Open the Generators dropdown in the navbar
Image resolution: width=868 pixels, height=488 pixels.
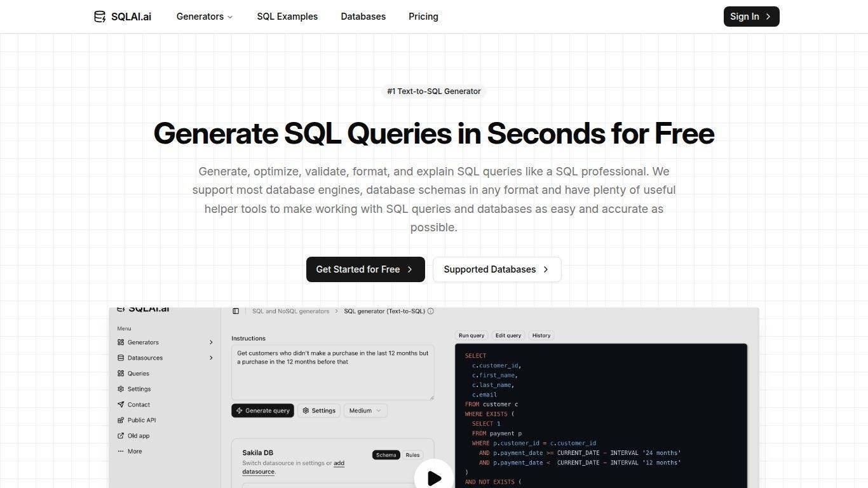204,17
